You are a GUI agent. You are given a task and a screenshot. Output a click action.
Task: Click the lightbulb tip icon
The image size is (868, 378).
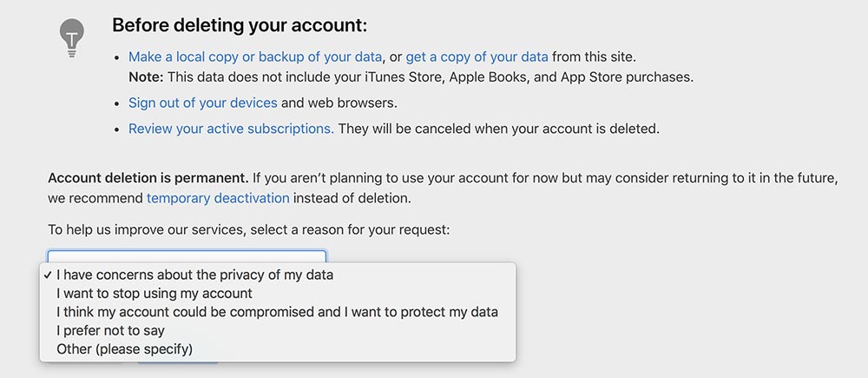pyautogui.click(x=72, y=37)
